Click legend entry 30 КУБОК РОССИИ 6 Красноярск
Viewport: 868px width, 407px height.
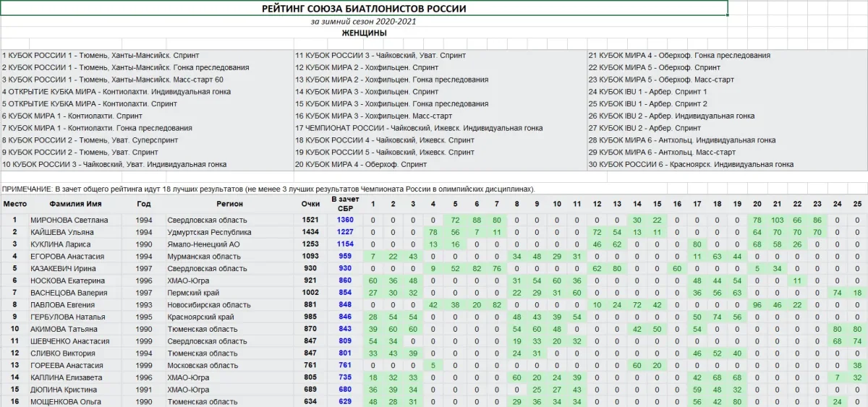pyautogui.click(x=691, y=165)
